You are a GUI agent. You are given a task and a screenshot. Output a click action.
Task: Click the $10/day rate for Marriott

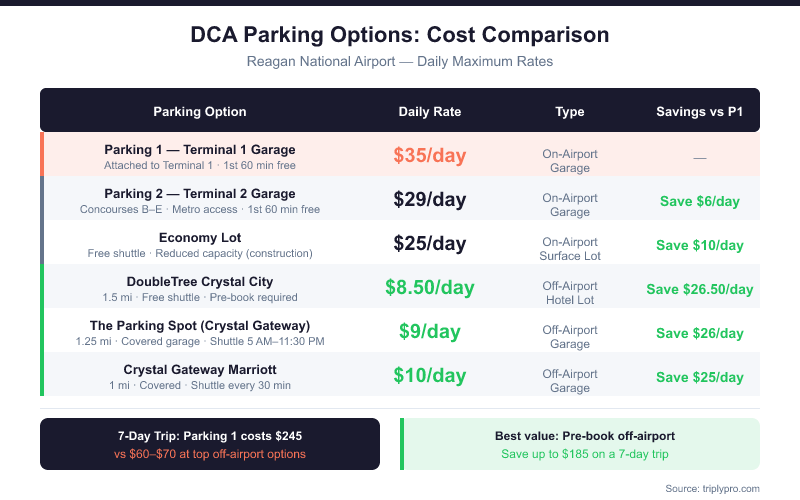[429, 376]
